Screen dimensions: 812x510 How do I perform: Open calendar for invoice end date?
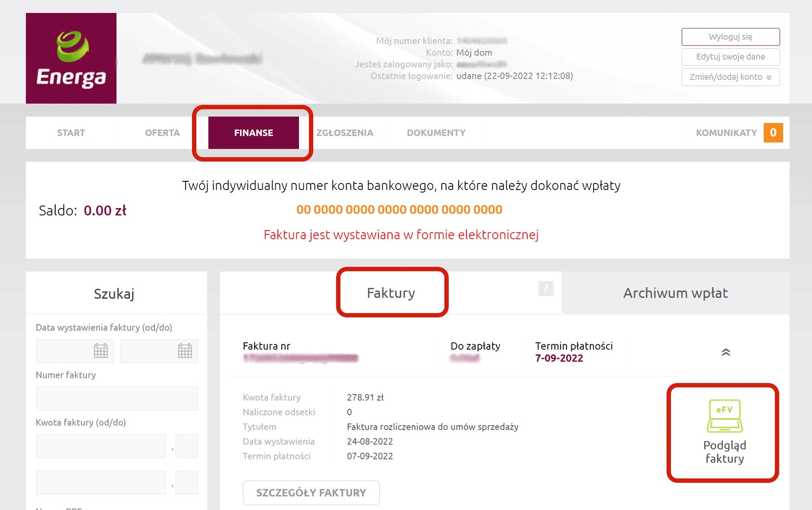[x=185, y=351]
